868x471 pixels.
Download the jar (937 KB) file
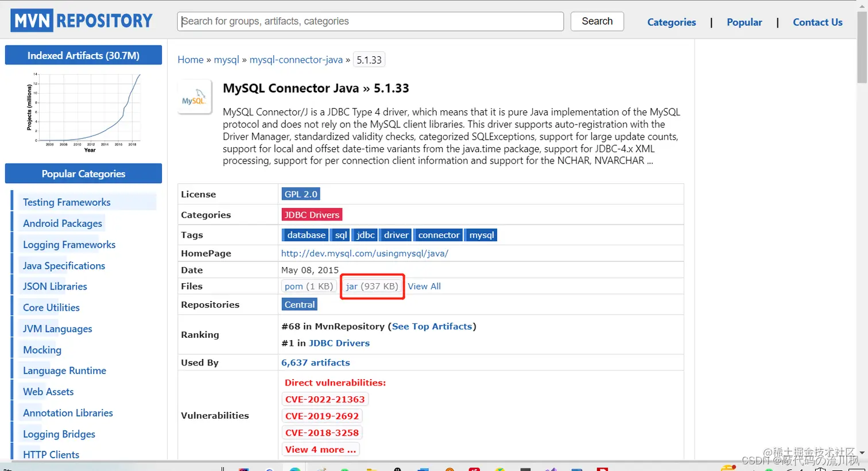tap(372, 286)
